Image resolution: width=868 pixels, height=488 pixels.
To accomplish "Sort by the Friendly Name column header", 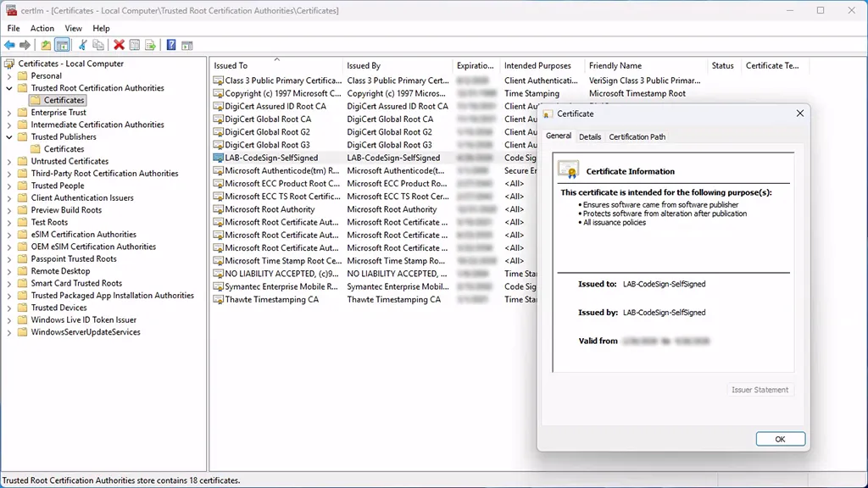I will 646,65.
